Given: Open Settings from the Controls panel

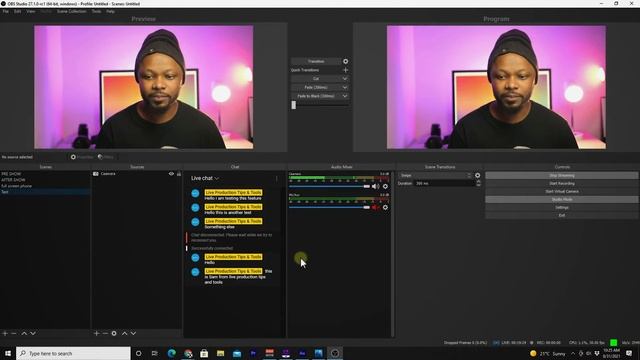Looking at the screenshot, I should 562,207.
